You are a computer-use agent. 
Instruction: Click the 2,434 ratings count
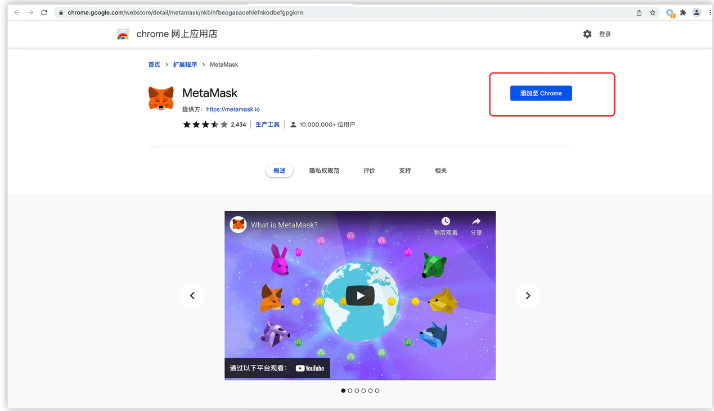pyautogui.click(x=238, y=125)
